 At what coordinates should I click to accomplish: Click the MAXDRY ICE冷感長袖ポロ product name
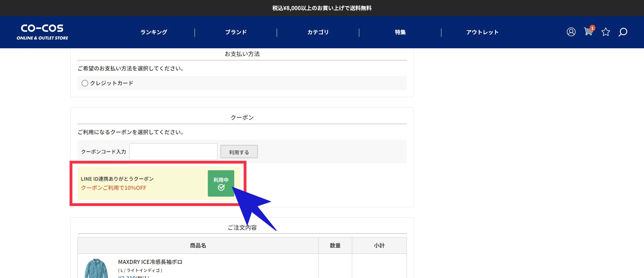[150, 262]
